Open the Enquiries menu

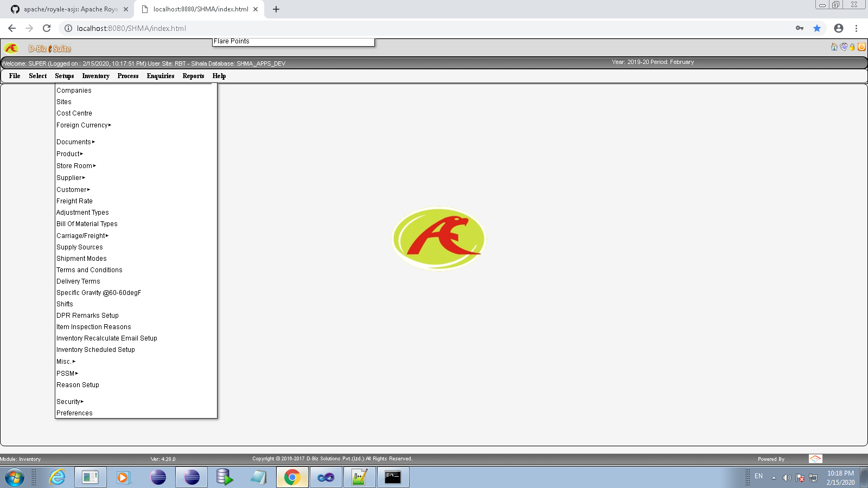click(160, 76)
